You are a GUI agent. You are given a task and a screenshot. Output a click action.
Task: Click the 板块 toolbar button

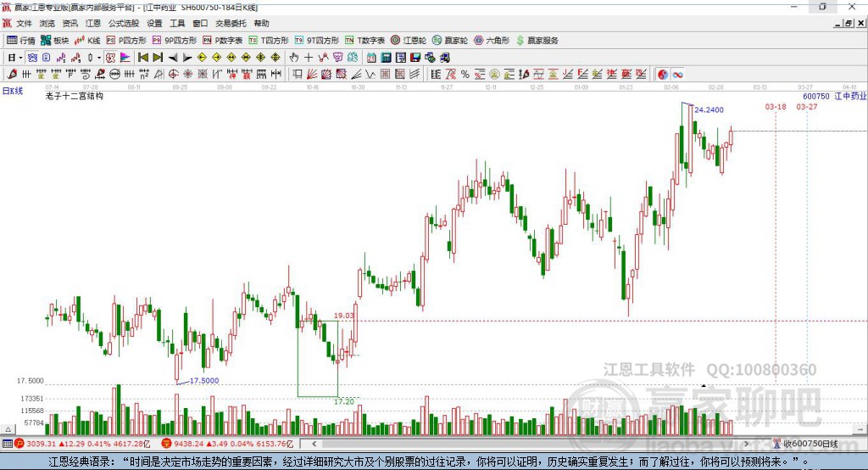54,41
